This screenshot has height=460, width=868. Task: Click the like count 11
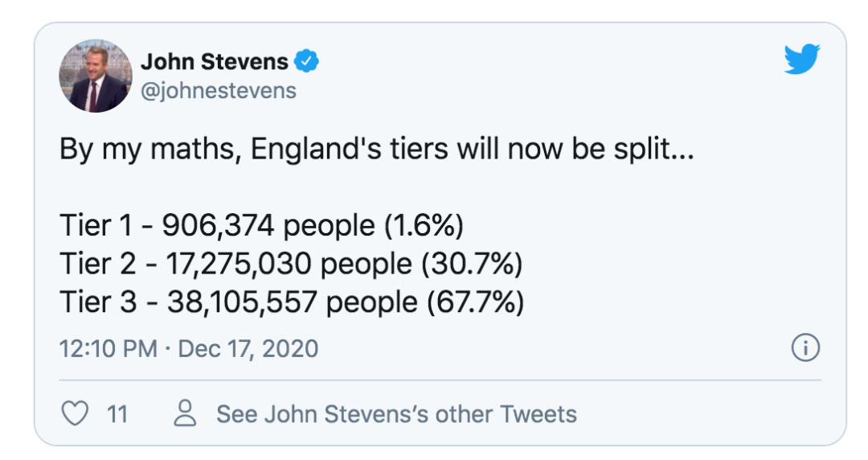point(117,414)
